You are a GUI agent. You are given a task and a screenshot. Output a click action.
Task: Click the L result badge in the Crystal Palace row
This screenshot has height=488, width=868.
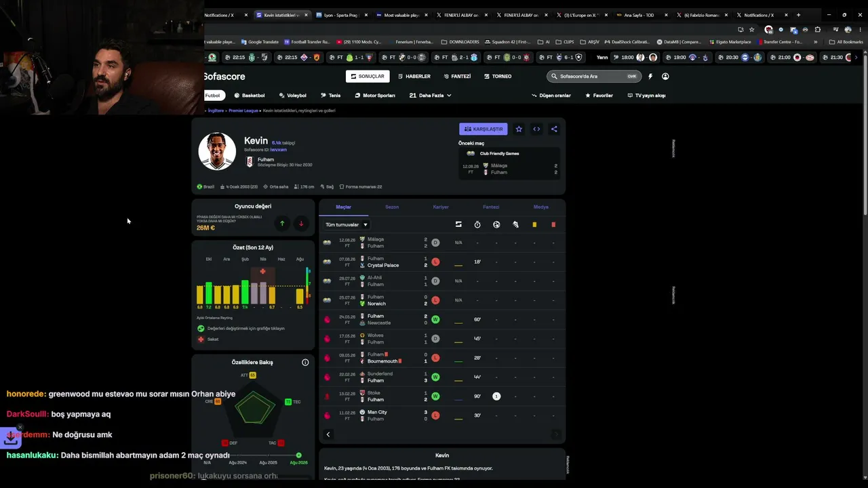tap(435, 262)
